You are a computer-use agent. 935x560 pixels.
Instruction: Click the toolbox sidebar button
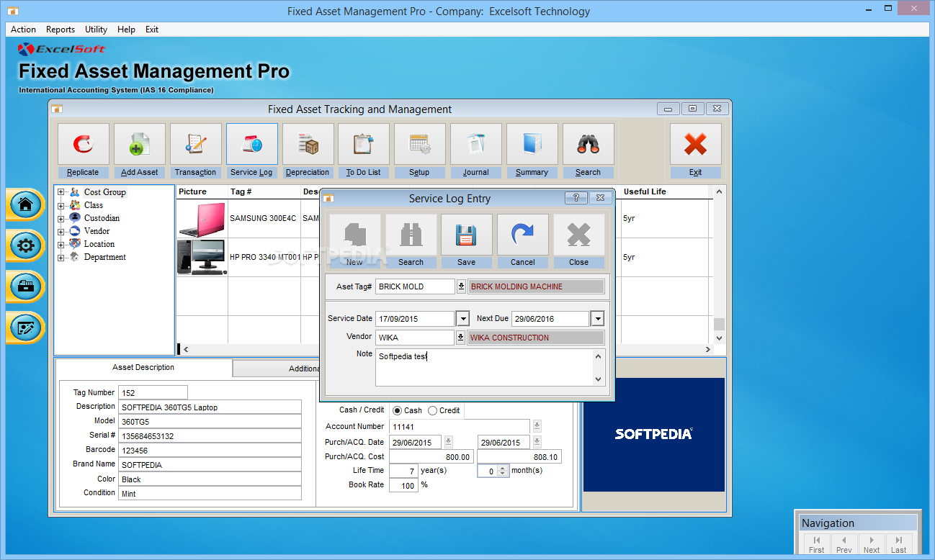(x=26, y=287)
